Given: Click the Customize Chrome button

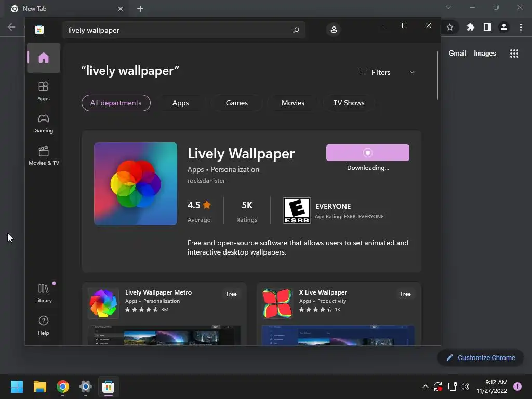Looking at the screenshot, I should pyautogui.click(x=481, y=357).
